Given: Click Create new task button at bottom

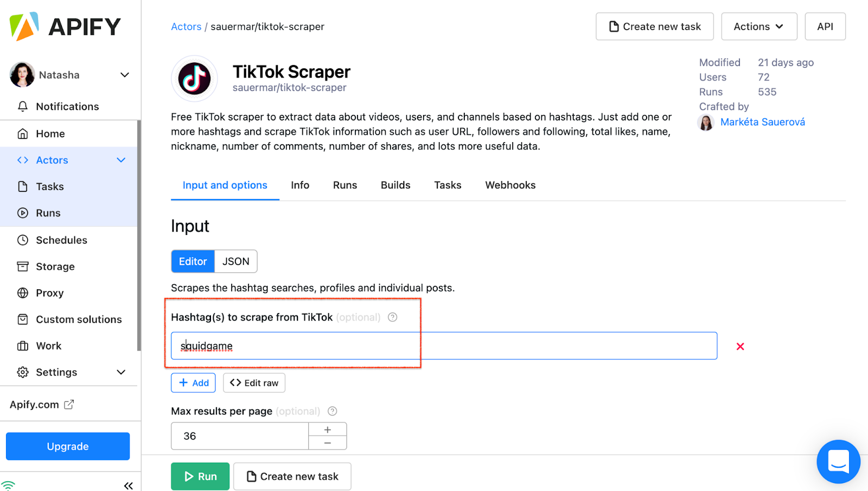Looking at the screenshot, I should pyautogui.click(x=292, y=476).
